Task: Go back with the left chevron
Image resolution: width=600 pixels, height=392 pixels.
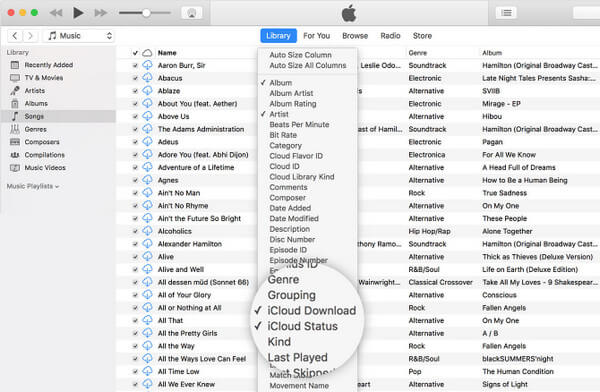Action: point(15,36)
